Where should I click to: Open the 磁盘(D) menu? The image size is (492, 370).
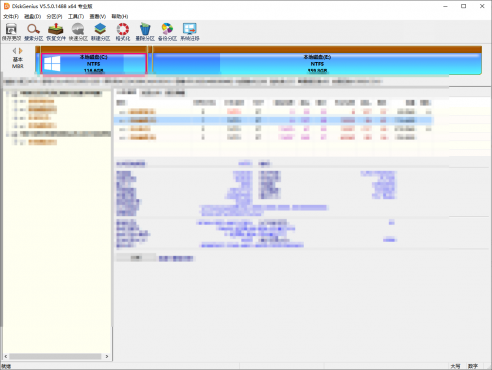[33, 16]
